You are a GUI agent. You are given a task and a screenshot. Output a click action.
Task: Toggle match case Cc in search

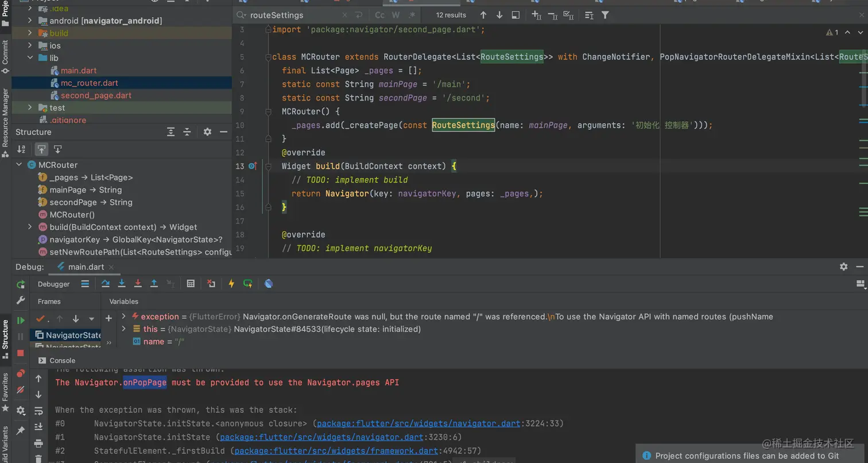[379, 15]
